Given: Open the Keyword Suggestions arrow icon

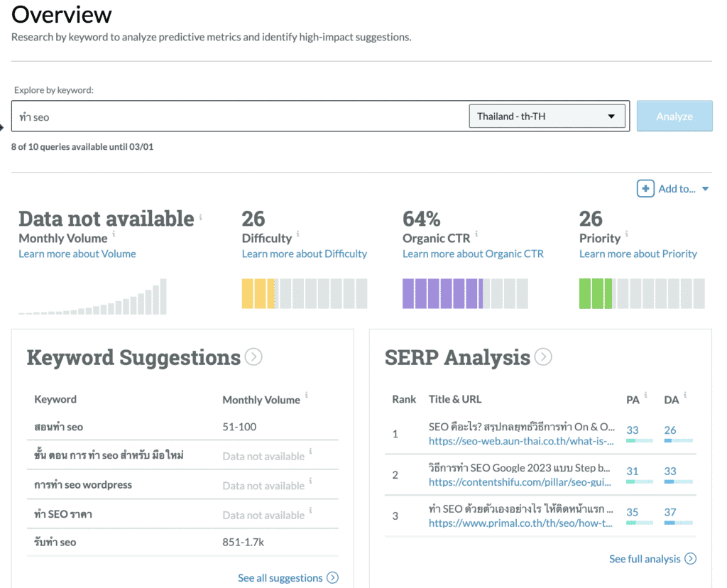Looking at the screenshot, I should point(253,356).
